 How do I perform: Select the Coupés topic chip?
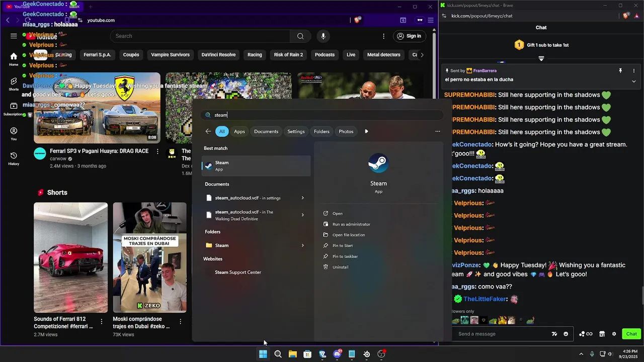(x=131, y=55)
